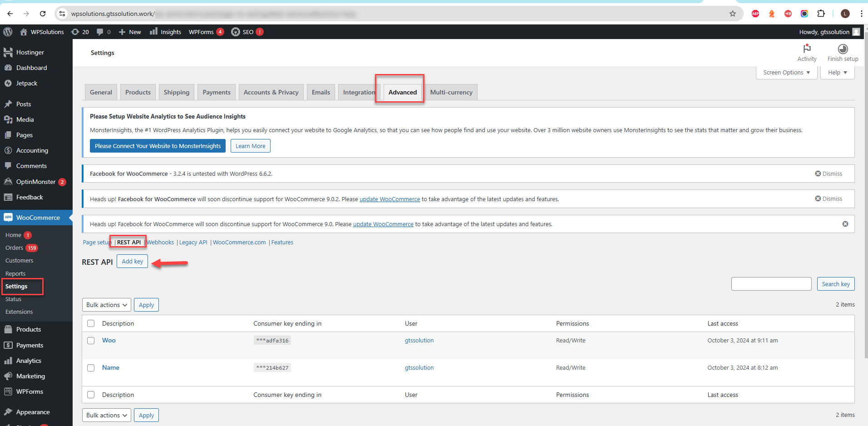This screenshot has height=426, width=868.
Task: Expand the top Bulk actions dropdown
Action: point(107,305)
